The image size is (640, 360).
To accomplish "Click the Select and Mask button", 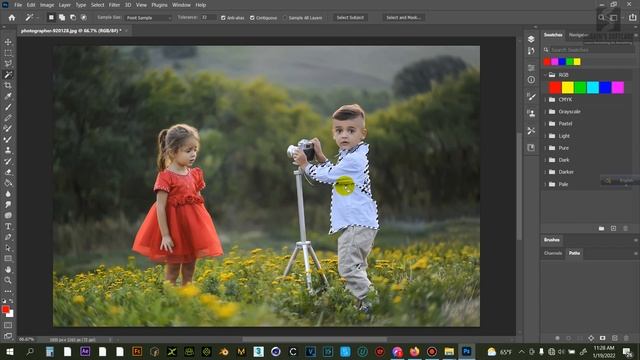I will tap(404, 18).
